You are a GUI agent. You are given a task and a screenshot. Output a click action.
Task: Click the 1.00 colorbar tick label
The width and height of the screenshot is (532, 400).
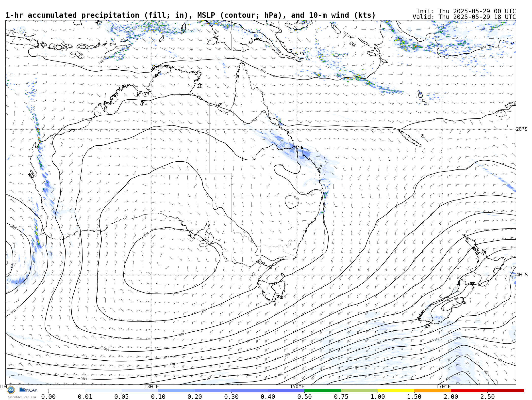(x=378, y=397)
